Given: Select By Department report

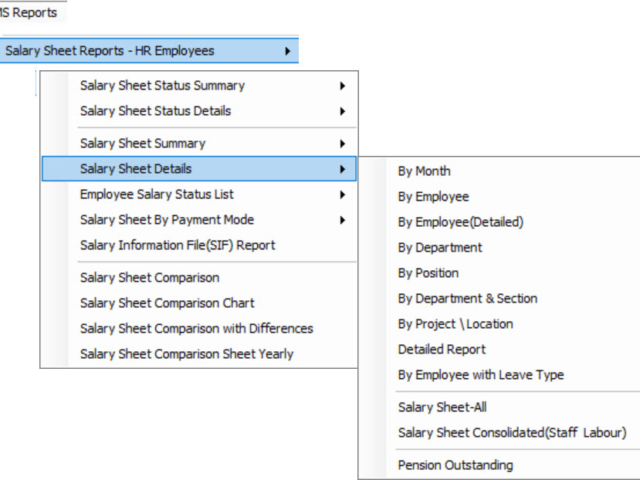Looking at the screenshot, I should 440,247.
